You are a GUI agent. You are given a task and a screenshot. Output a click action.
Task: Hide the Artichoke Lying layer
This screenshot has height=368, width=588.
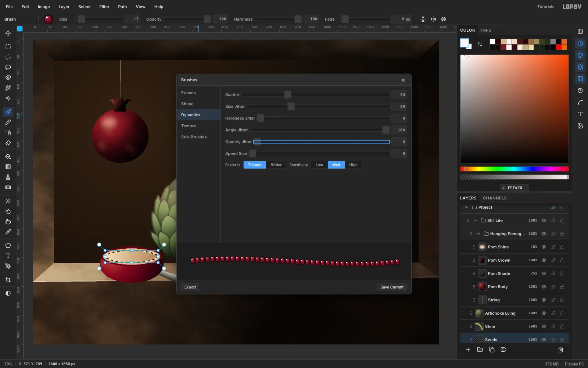point(544,313)
